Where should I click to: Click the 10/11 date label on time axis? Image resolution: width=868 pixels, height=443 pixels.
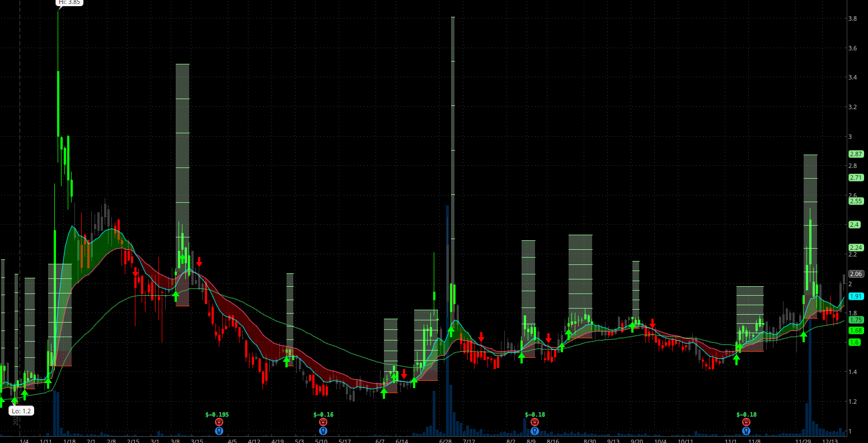coord(686,441)
